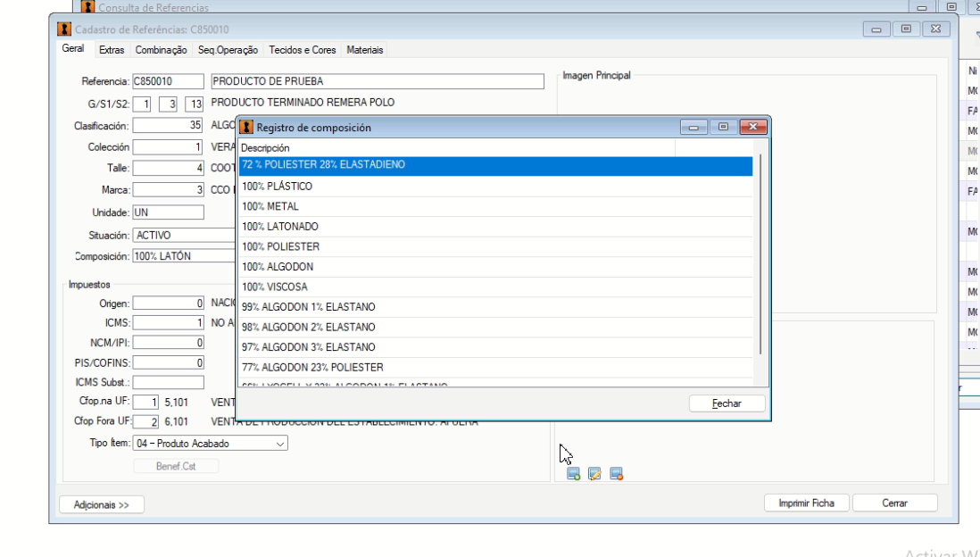Image resolution: width=980 pixels, height=557 pixels.
Task: Select the 100% PLÁSTICO row
Action: click(495, 187)
